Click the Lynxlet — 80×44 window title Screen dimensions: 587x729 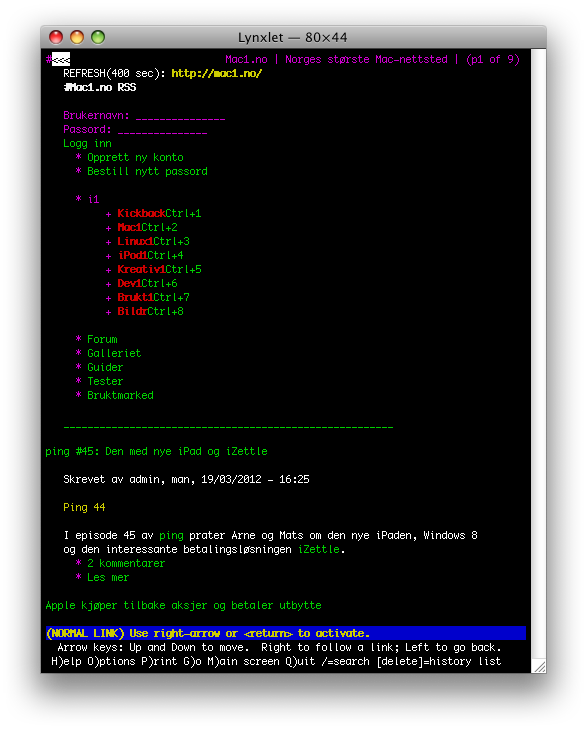293,38
